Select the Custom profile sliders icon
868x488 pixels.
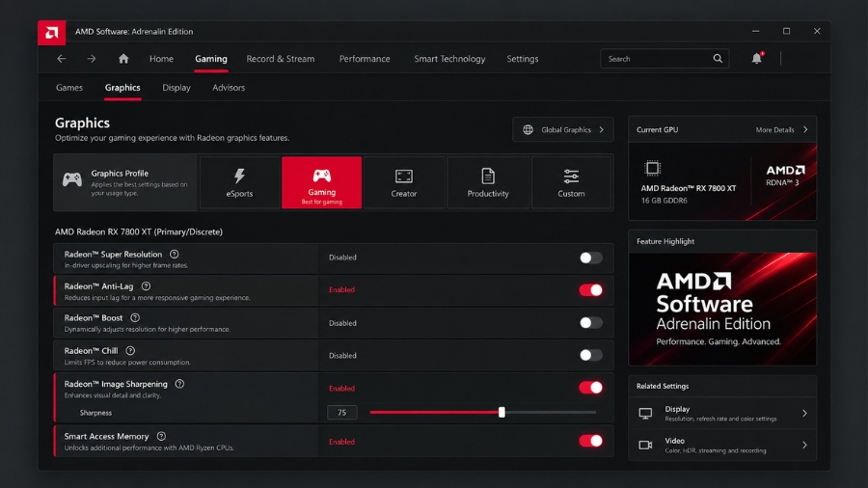coord(571,176)
